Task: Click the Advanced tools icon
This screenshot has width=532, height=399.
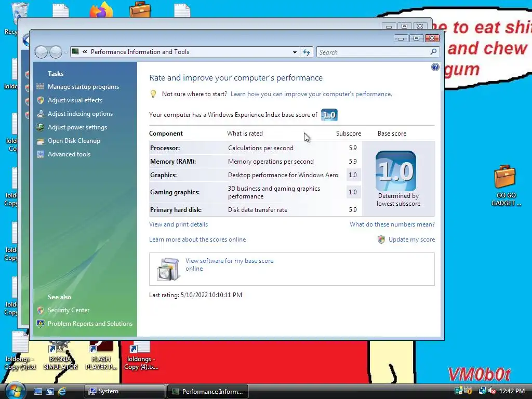Action: tap(41, 154)
